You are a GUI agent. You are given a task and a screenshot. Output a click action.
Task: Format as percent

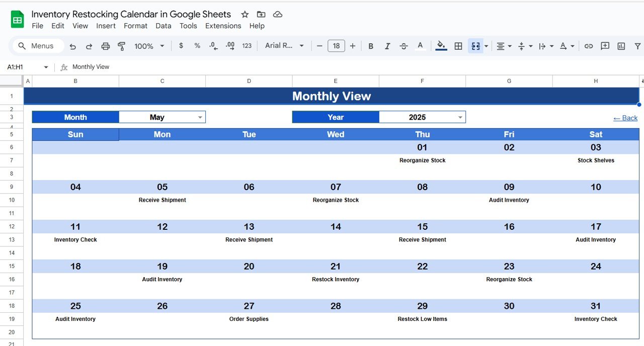pos(197,46)
